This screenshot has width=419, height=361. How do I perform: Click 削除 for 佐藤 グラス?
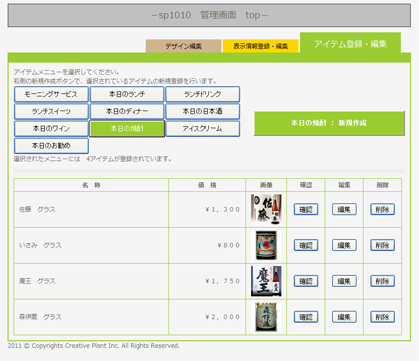(x=382, y=210)
